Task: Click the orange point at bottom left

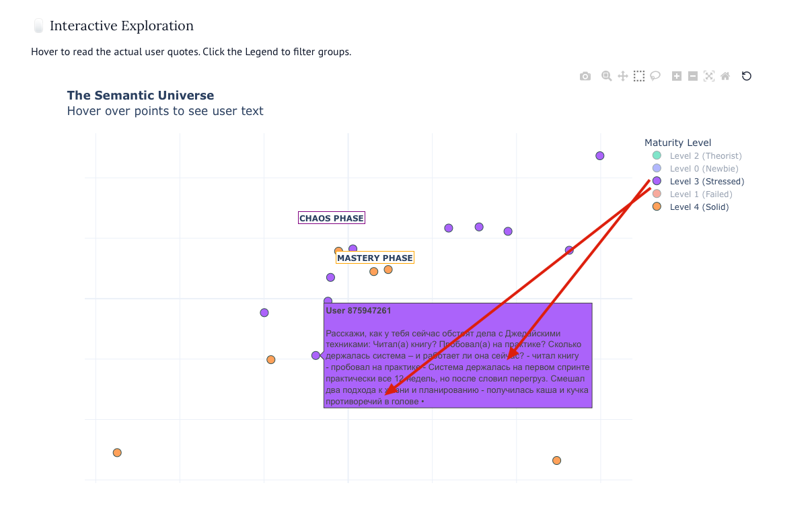Action: (x=117, y=453)
